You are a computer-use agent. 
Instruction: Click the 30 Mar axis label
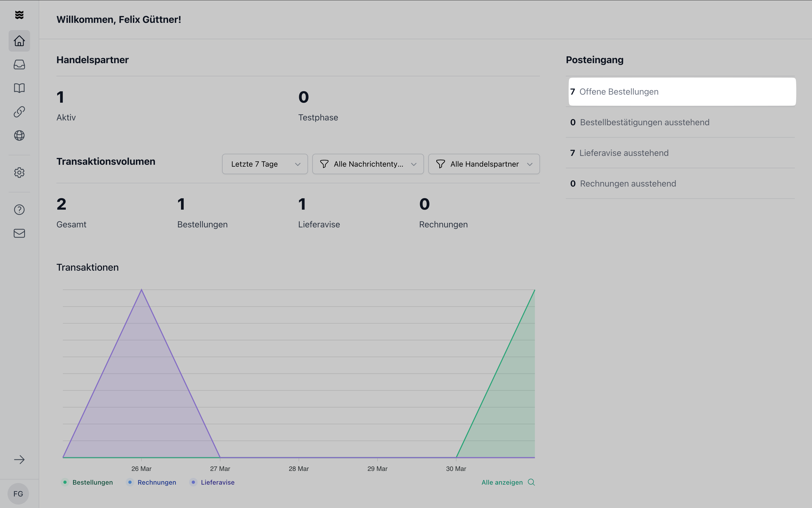pyautogui.click(x=456, y=468)
